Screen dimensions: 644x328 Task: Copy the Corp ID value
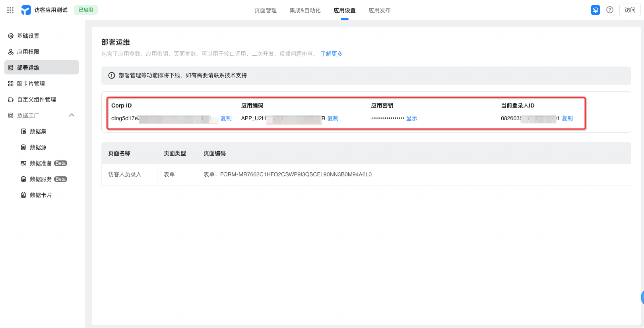(226, 118)
